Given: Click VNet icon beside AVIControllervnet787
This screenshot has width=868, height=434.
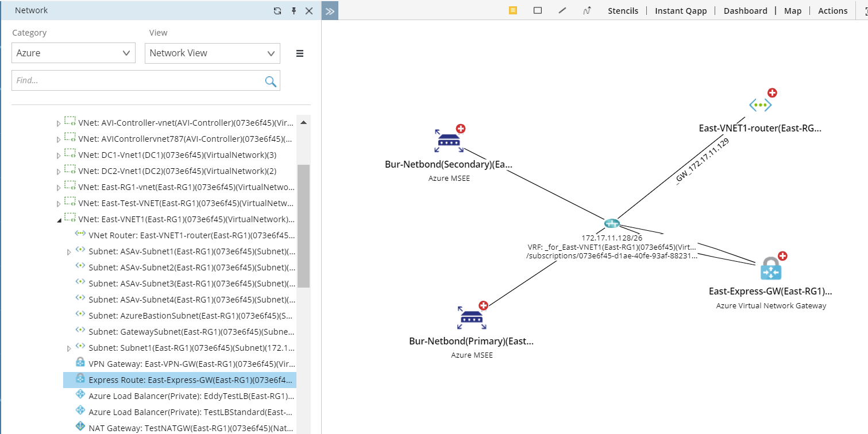Looking at the screenshot, I should [x=70, y=138].
